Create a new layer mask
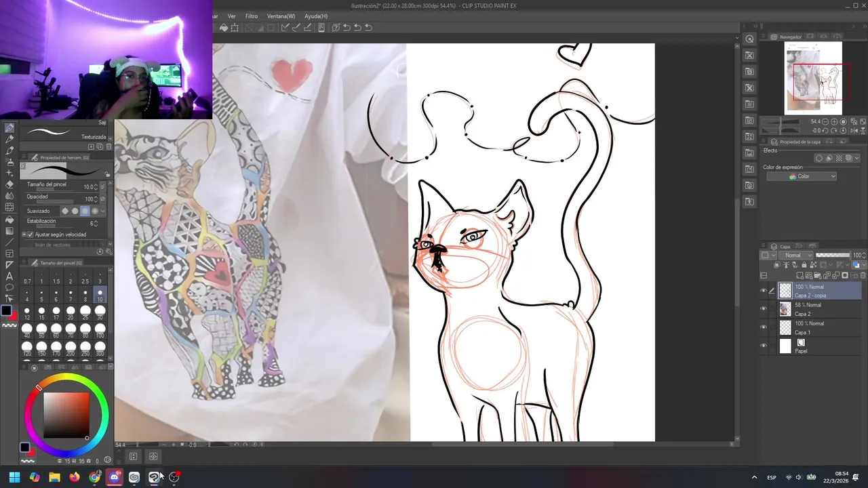This screenshot has height=488, width=868. [845, 275]
